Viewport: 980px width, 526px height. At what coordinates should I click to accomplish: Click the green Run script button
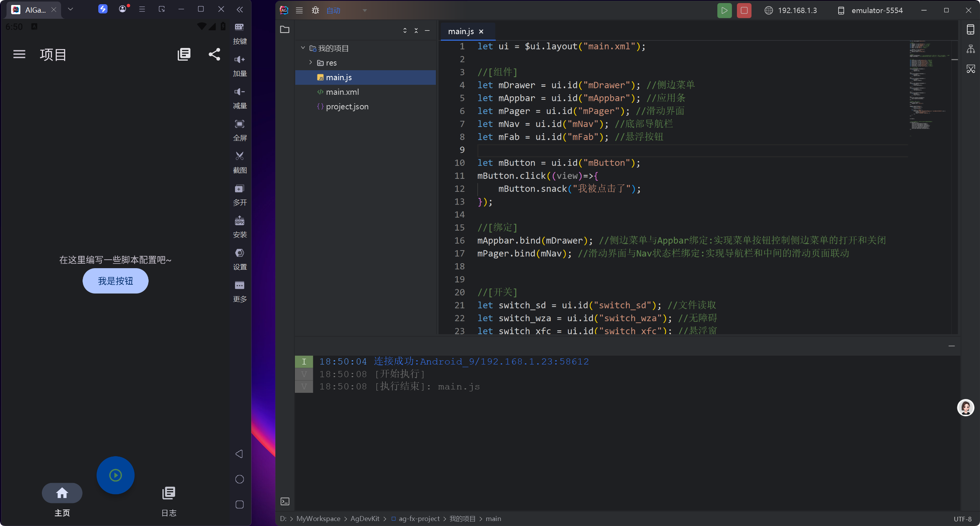pos(724,10)
